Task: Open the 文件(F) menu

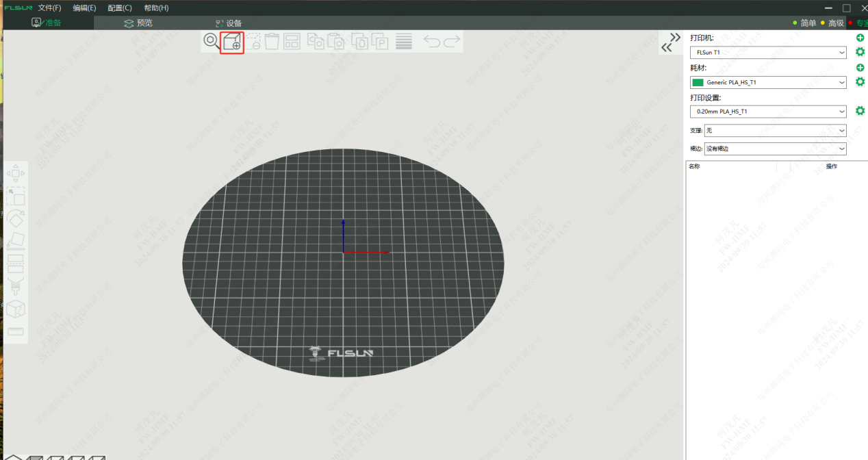Action: tap(49, 8)
